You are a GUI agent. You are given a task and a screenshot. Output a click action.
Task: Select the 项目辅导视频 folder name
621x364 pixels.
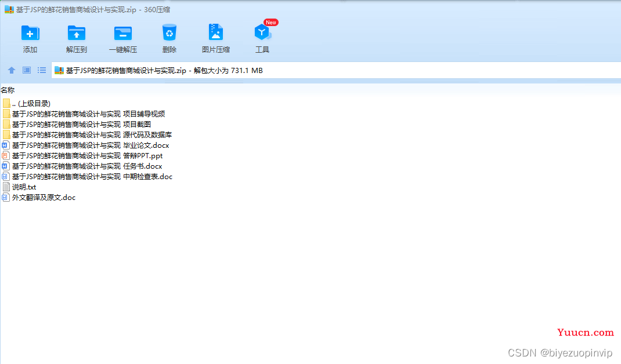88,114
